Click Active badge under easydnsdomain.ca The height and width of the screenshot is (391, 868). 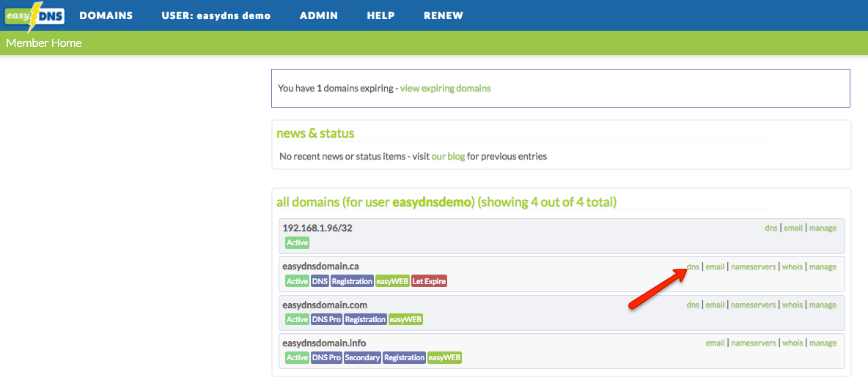click(x=297, y=281)
